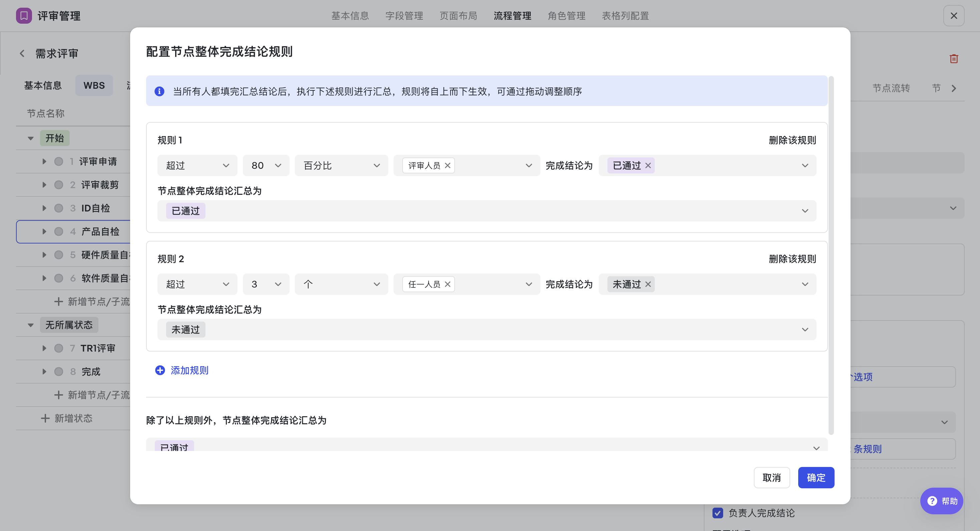Open the 3 value dropdown in rule 2
The height and width of the screenshot is (531, 980).
pyautogui.click(x=266, y=284)
